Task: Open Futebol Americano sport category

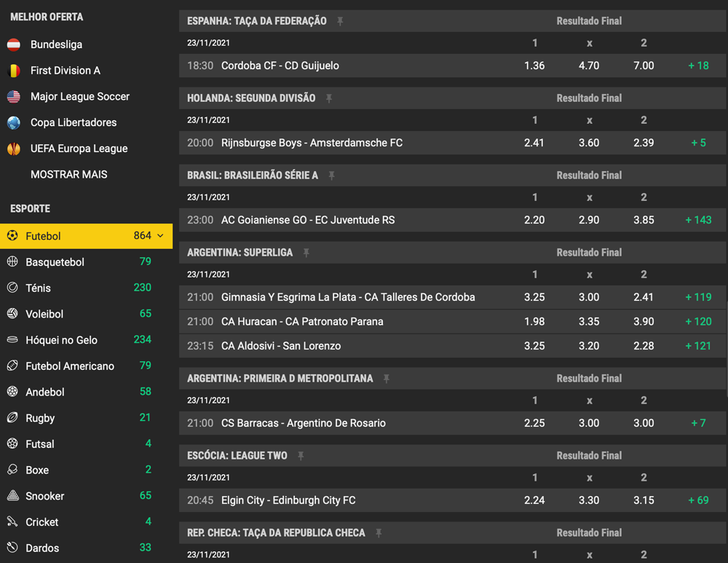Action: point(87,366)
